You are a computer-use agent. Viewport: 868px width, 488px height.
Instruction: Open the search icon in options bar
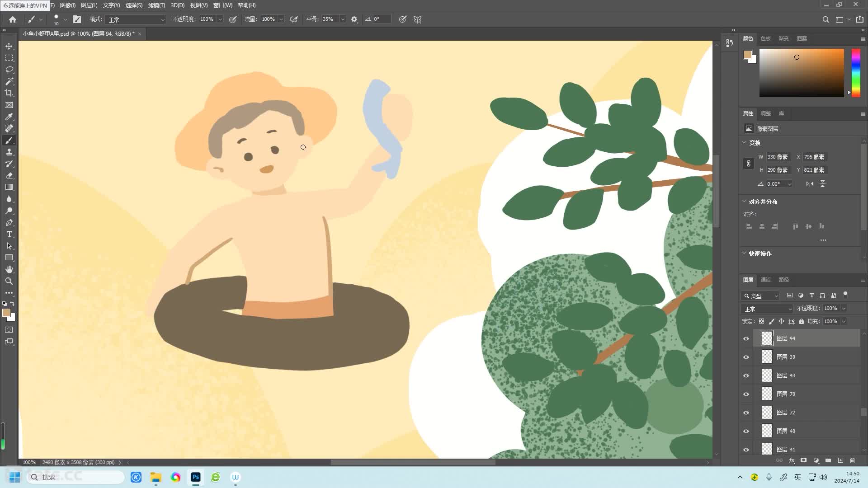pyautogui.click(x=826, y=19)
